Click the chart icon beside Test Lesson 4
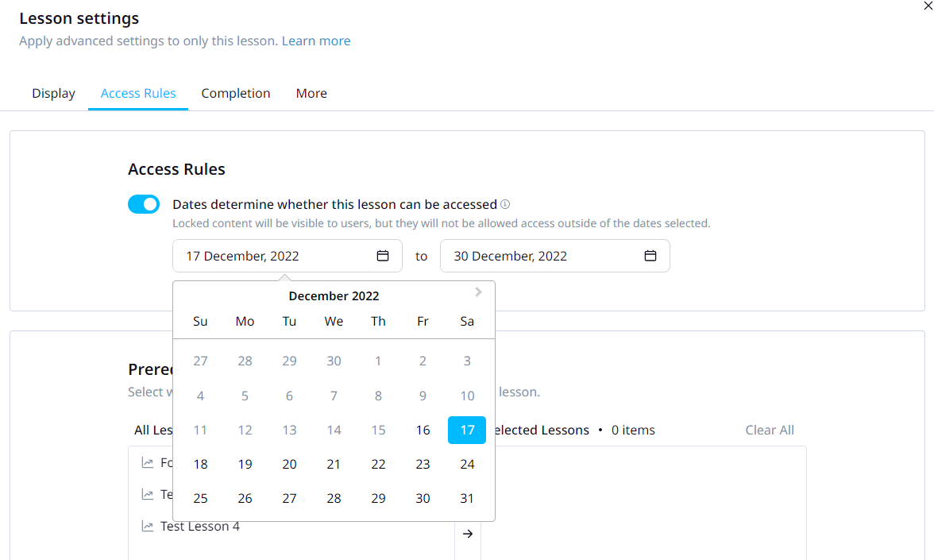934x560 pixels. coord(147,525)
